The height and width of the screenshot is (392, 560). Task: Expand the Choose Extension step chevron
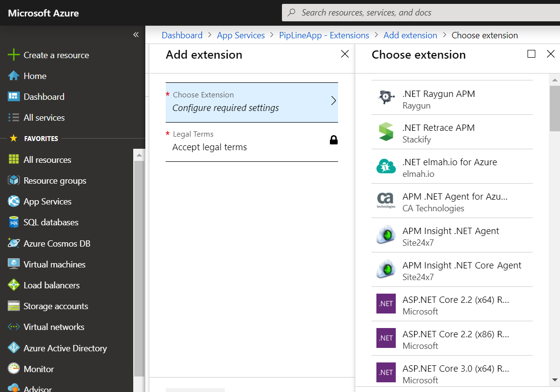click(333, 101)
